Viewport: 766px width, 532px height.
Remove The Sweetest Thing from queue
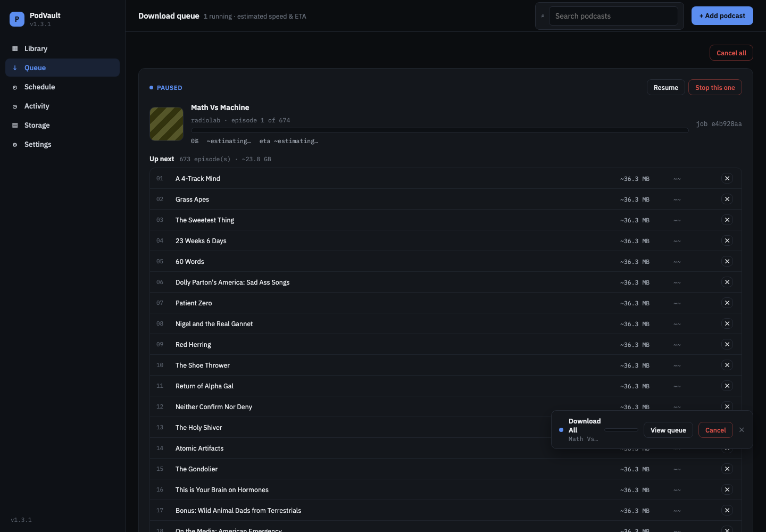point(727,220)
